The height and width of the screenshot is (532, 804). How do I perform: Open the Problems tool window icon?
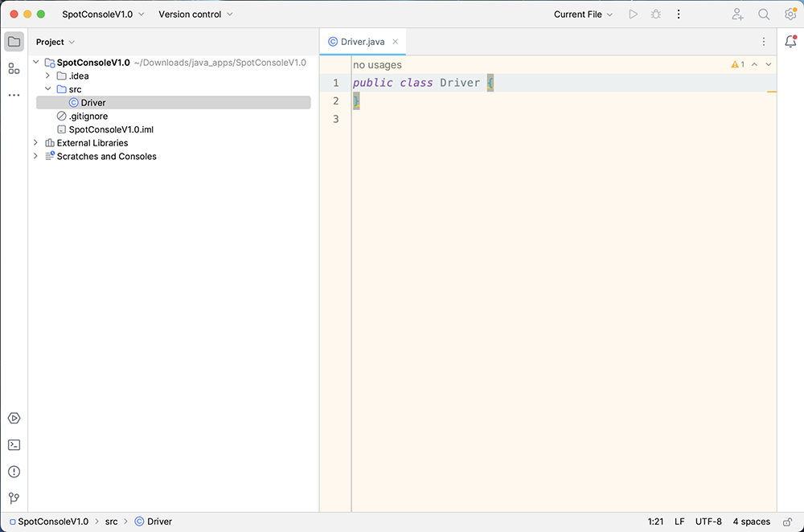click(14, 472)
